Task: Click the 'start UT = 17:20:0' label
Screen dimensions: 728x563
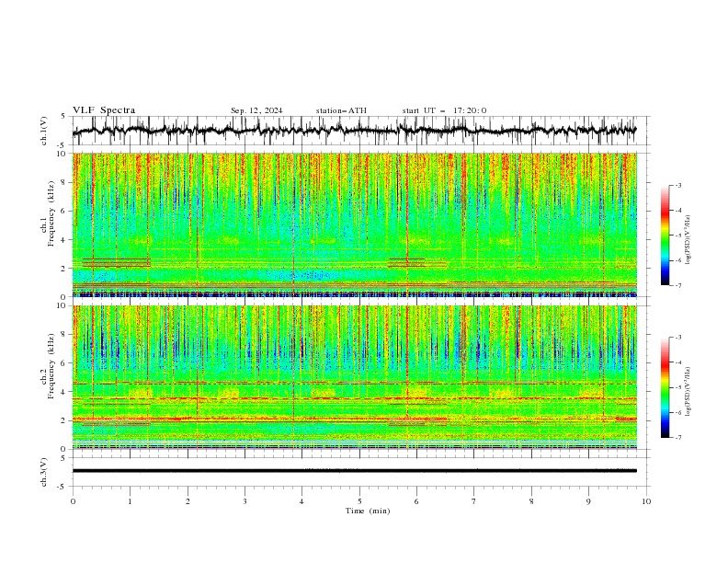Action: tap(444, 110)
